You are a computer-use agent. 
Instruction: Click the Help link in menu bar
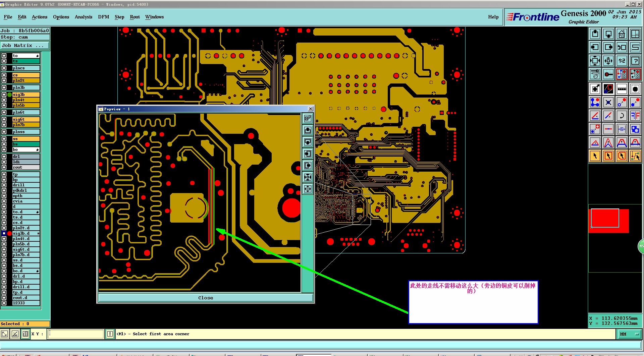coord(493,17)
